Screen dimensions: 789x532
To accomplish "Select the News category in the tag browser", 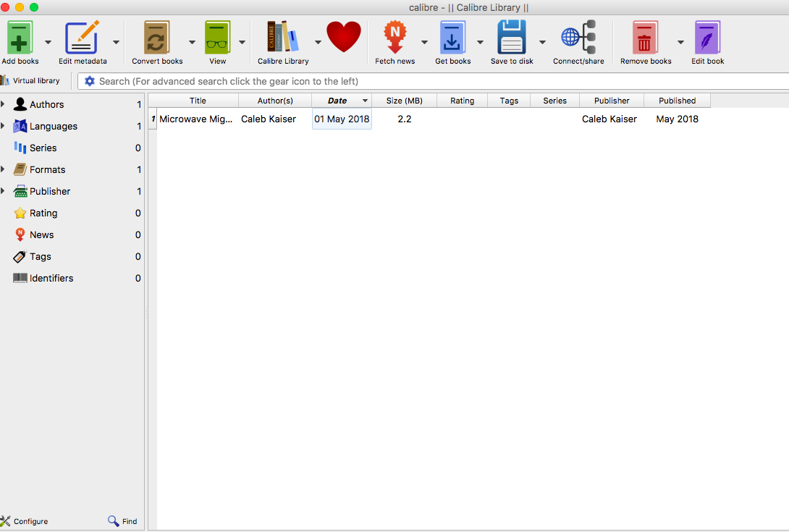I will tap(72, 235).
